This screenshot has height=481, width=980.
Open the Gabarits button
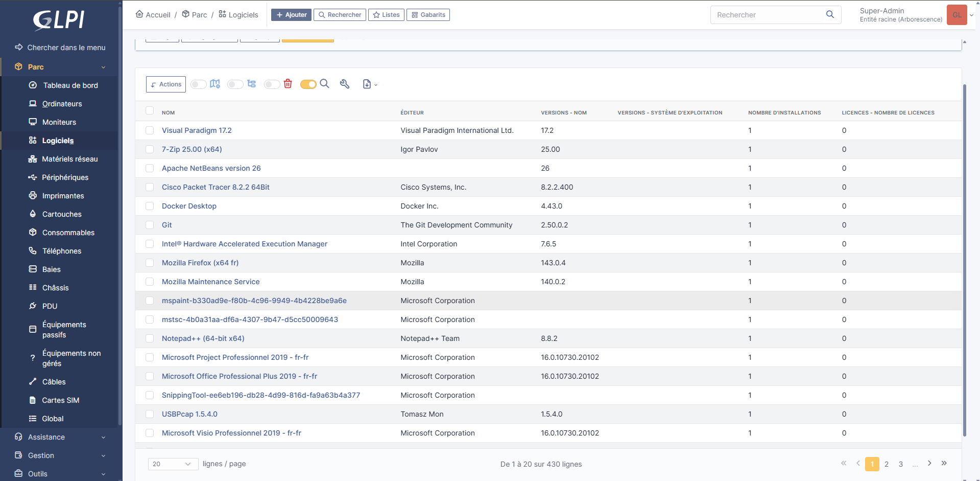428,15
